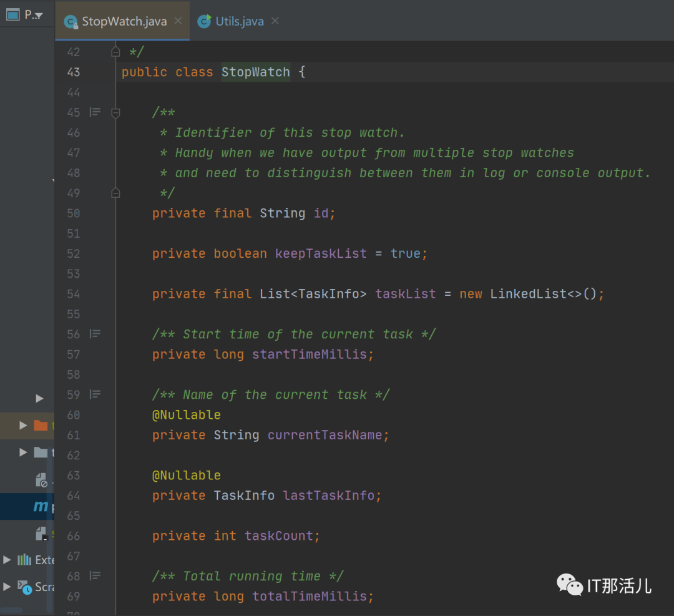Toggle rendered doc view icon at line 56

click(95, 333)
